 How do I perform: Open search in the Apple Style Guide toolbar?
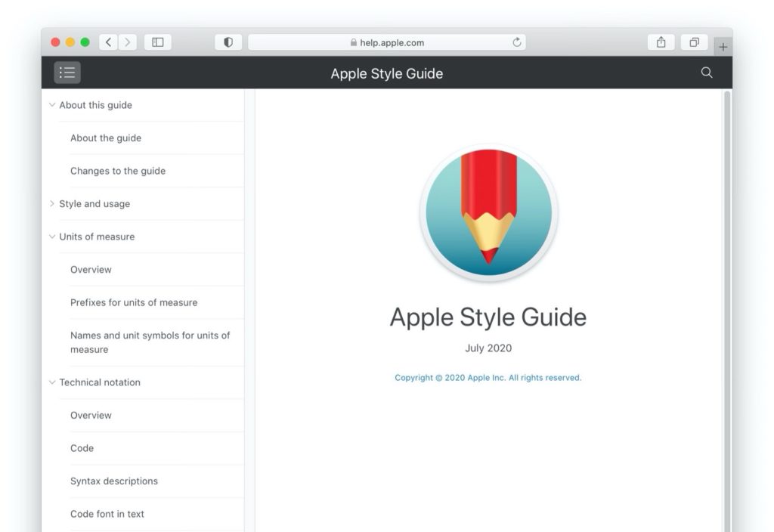[706, 73]
